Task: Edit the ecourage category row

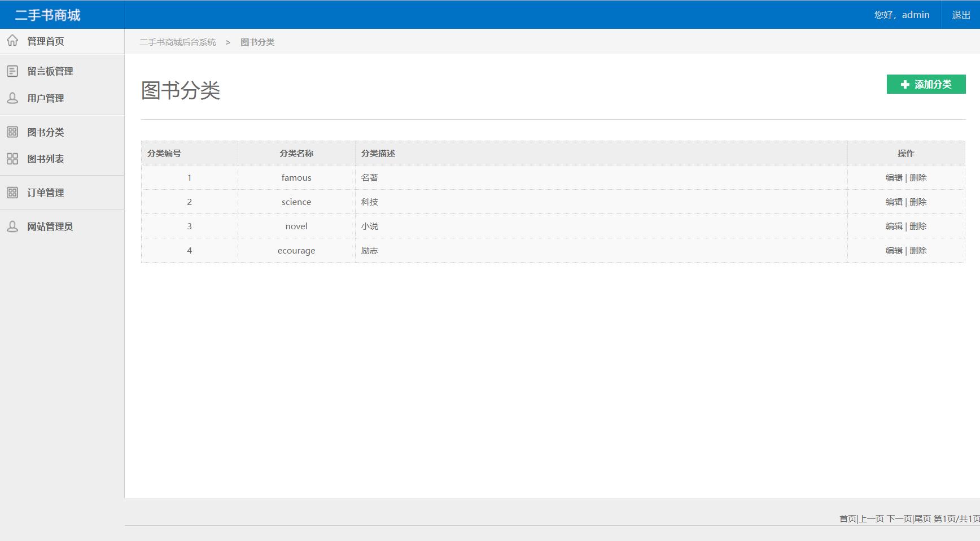Action: tap(894, 250)
